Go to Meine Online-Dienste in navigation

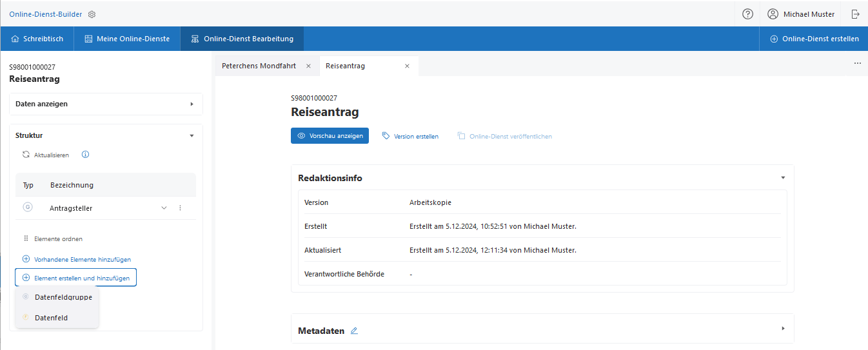click(x=127, y=39)
